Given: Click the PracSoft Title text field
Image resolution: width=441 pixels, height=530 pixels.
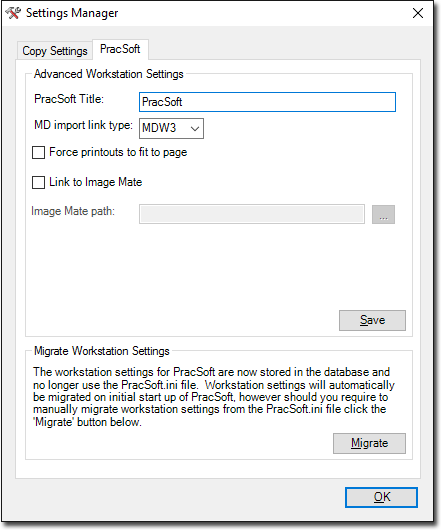Looking at the screenshot, I should [267, 102].
